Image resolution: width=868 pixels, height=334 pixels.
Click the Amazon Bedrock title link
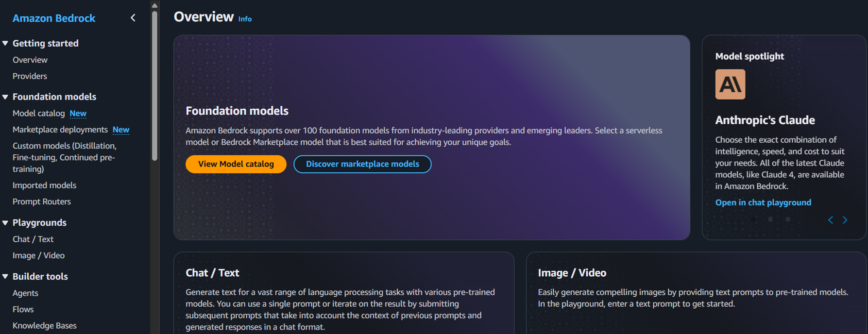click(54, 18)
